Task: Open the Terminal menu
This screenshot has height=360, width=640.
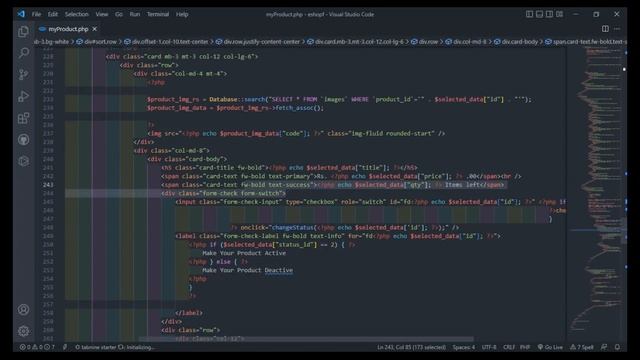Action: [x=158, y=14]
